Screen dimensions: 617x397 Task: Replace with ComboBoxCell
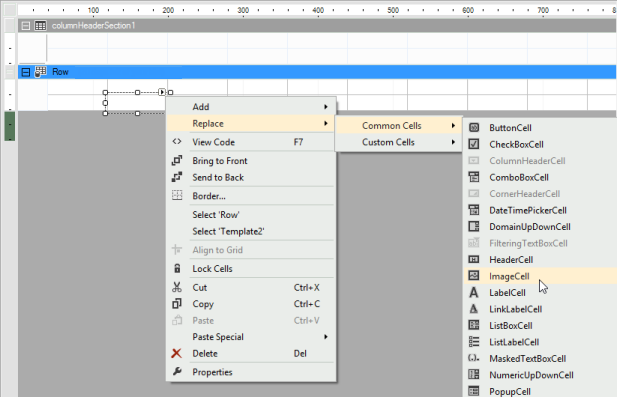[x=540, y=177]
